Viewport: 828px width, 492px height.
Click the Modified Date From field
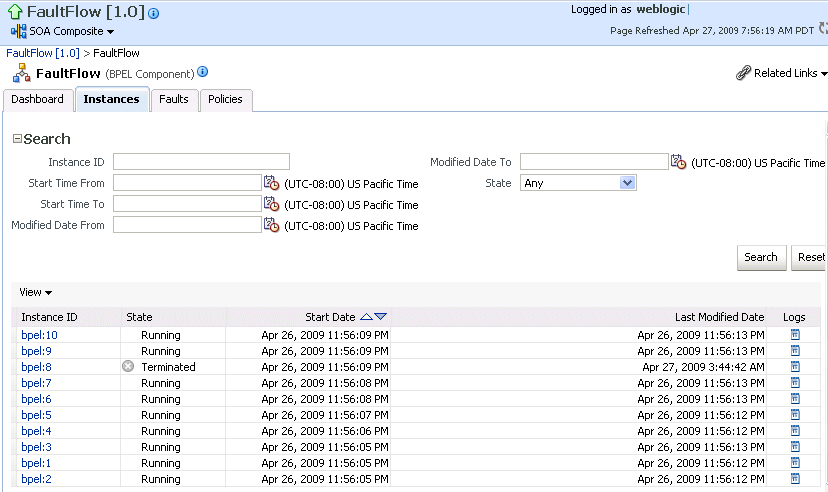[x=187, y=225]
